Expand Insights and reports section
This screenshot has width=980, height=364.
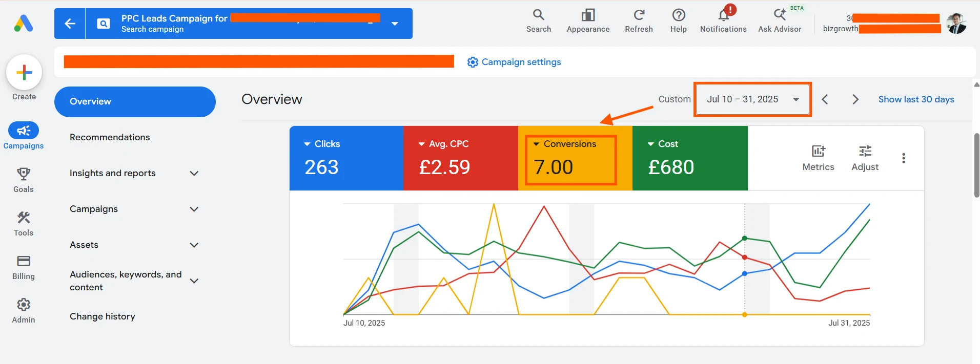coord(194,173)
